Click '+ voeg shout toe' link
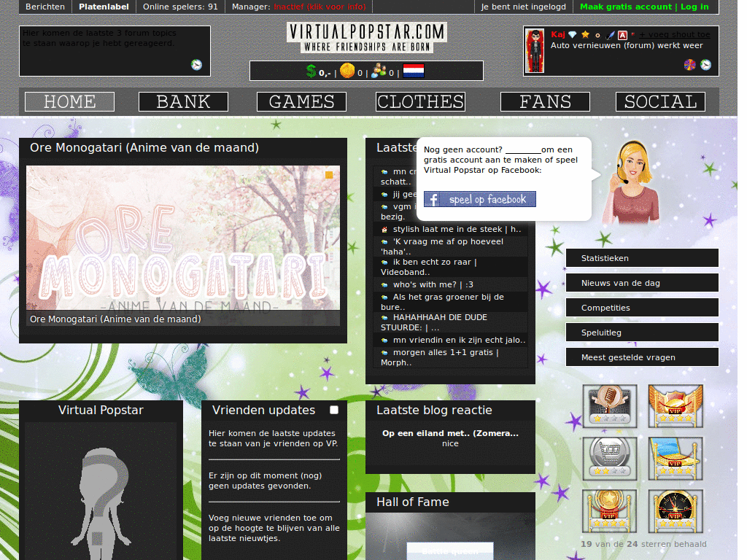The width and height of the screenshot is (747, 560). [x=674, y=34]
